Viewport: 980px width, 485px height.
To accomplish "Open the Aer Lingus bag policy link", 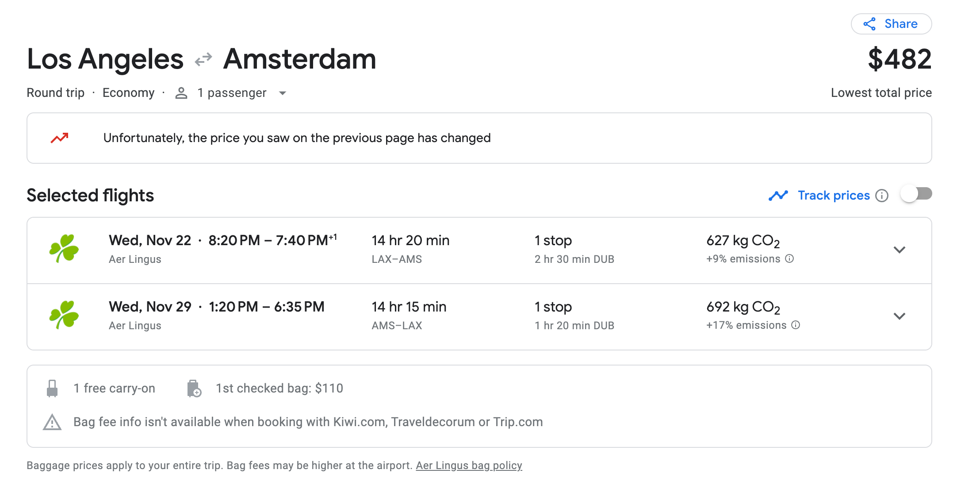I will tap(469, 466).
